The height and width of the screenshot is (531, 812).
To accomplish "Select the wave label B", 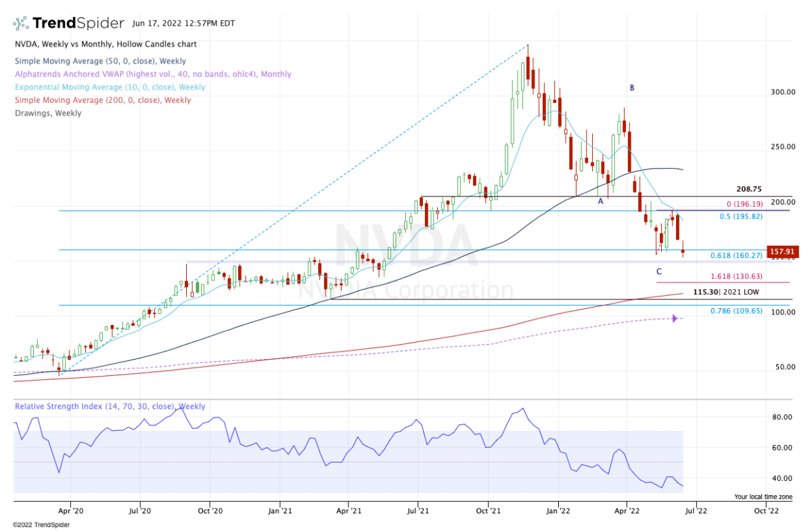I will (632, 88).
